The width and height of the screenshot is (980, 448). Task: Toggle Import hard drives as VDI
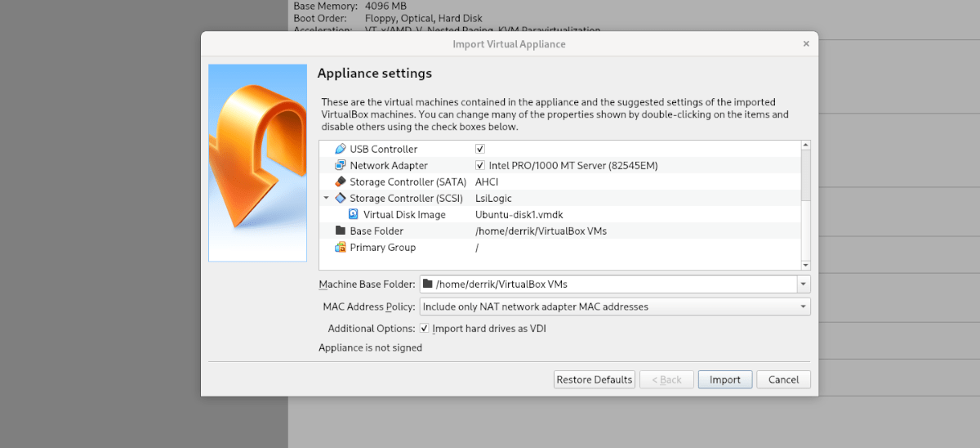(424, 329)
